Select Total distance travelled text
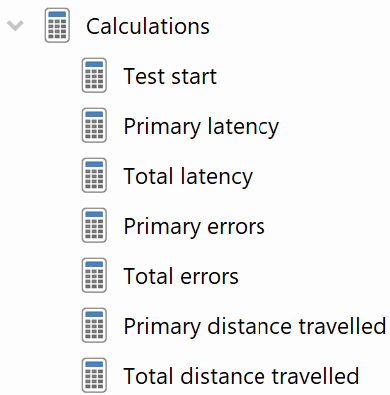The image size is (390, 395). (x=241, y=376)
